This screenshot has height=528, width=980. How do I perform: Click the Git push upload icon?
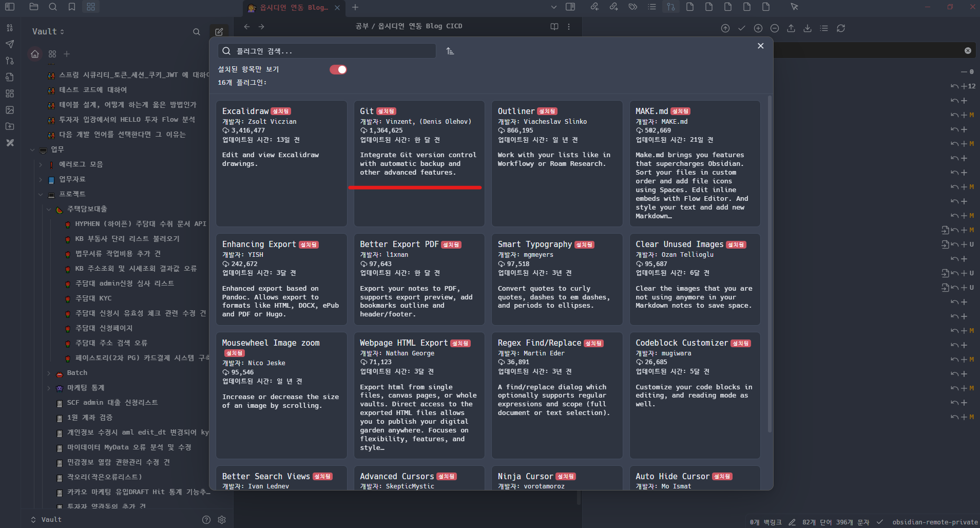791,28
